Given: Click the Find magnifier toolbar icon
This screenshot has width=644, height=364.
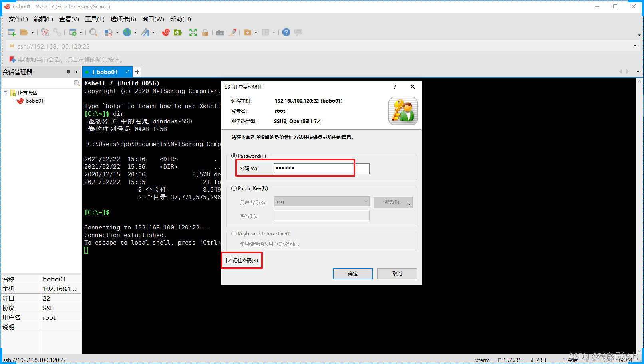Looking at the screenshot, I should [93, 32].
